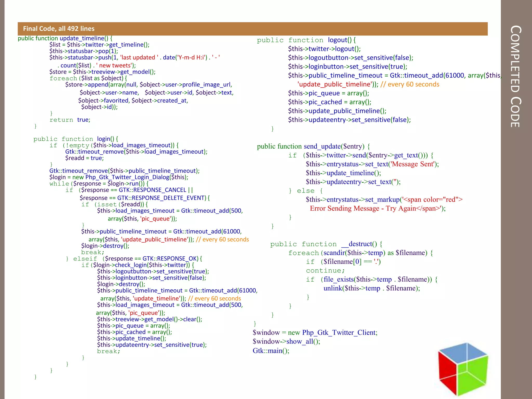Click 'if (!empty($this->load_images_timeout)) {' line
The height and width of the screenshot is (399, 532).
[114, 145]
